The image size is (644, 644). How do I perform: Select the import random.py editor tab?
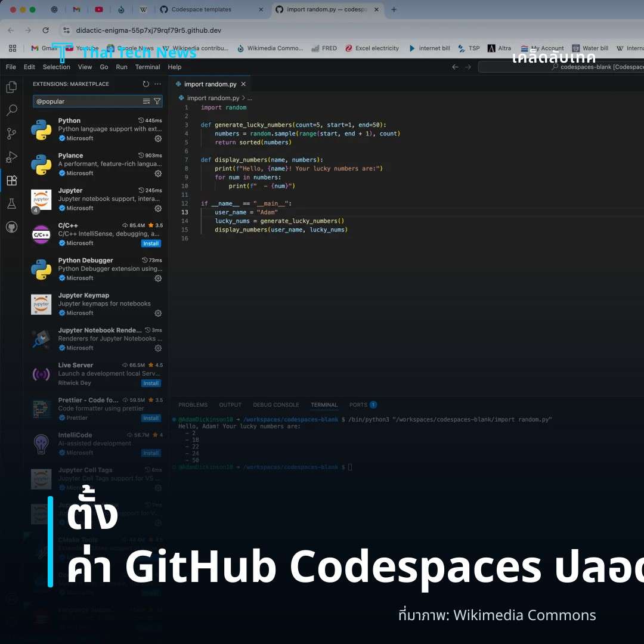[210, 84]
